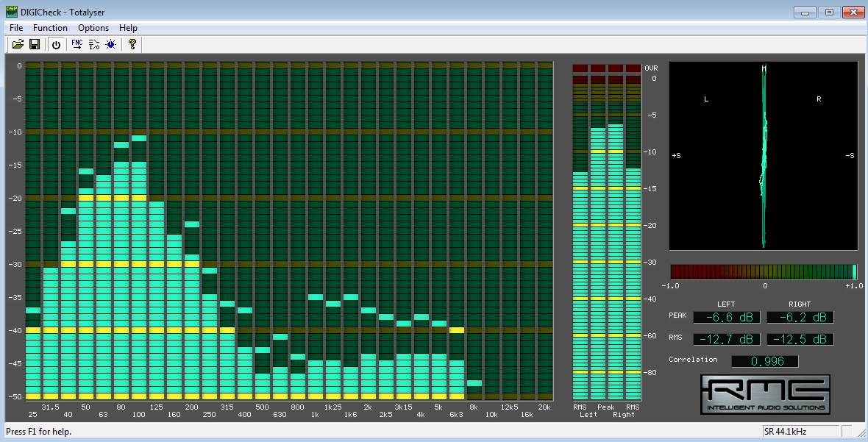Screen dimensions: 868x442
Task: Toggle the Start/Stop power button
Action: point(56,45)
